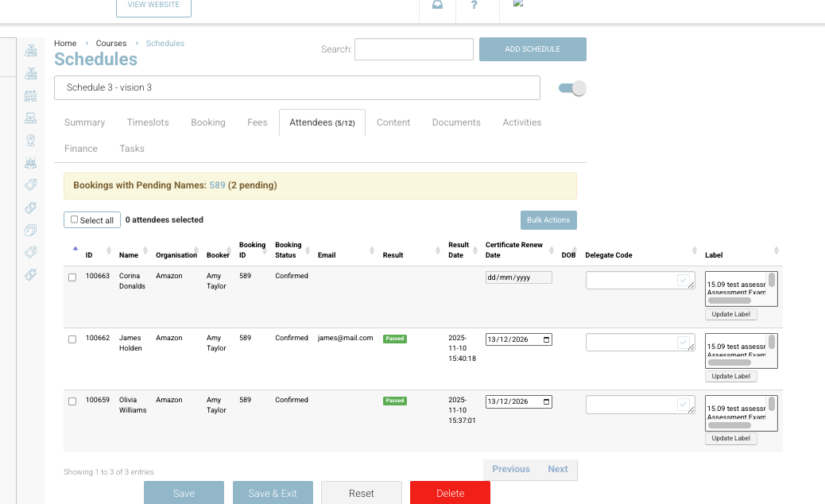Enable the Select all checkbox
Viewport: 825px width, 504px height.
(x=74, y=219)
